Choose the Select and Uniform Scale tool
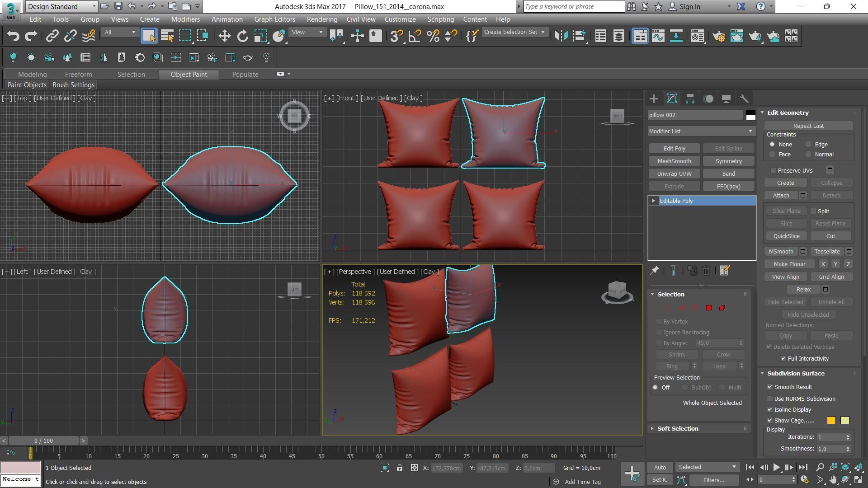 click(x=260, y=36)
